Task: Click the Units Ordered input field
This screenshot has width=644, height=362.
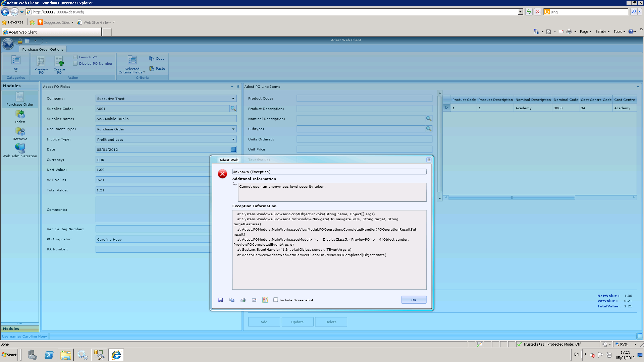Action: pos(364,139)
